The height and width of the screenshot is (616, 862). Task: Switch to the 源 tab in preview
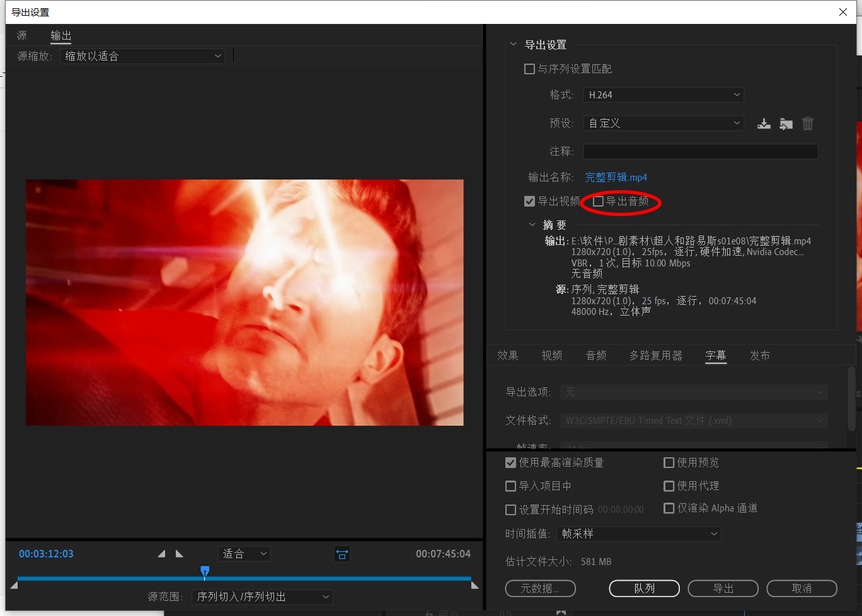[21, 35]
